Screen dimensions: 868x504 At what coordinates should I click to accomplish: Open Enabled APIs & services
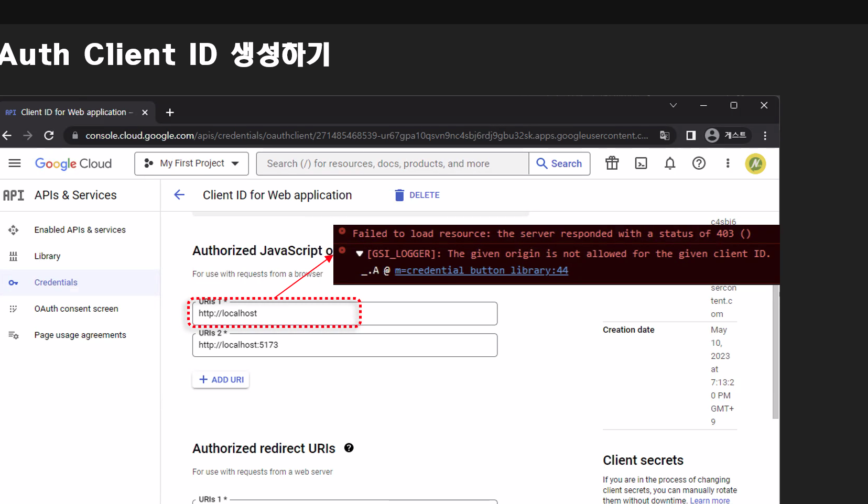80,230
